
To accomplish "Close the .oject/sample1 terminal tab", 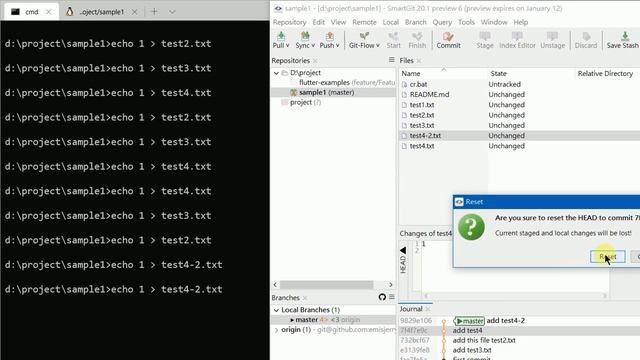I will tap(134, 12).
